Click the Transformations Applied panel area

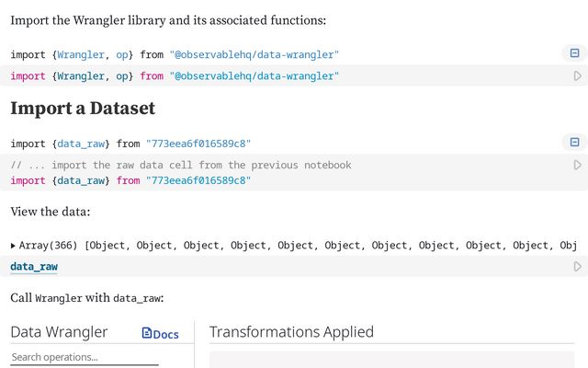tap(391, 359)
